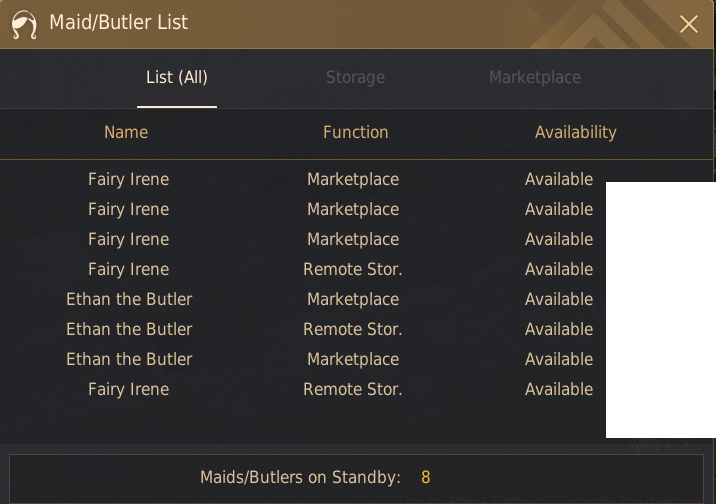Image resolution: width=716 pixels, height=504 pixels.
Task: Click Marketplace function in the first row
Action: [353, 179]
